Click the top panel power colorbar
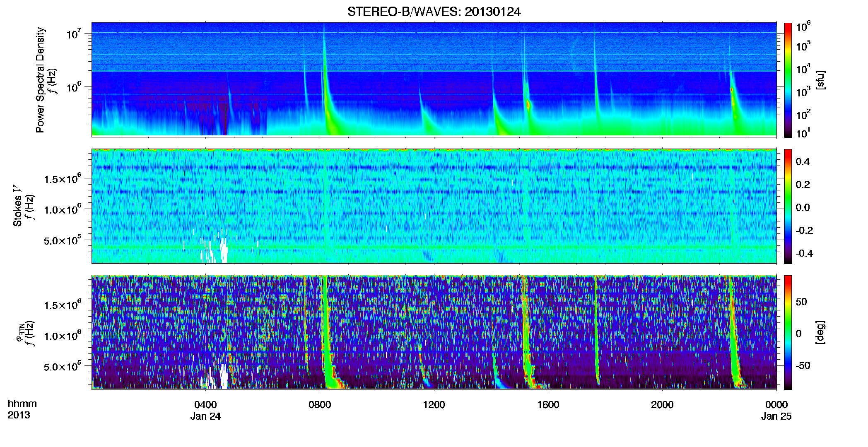Screen dimensions: 868x447 click(788, 80)
